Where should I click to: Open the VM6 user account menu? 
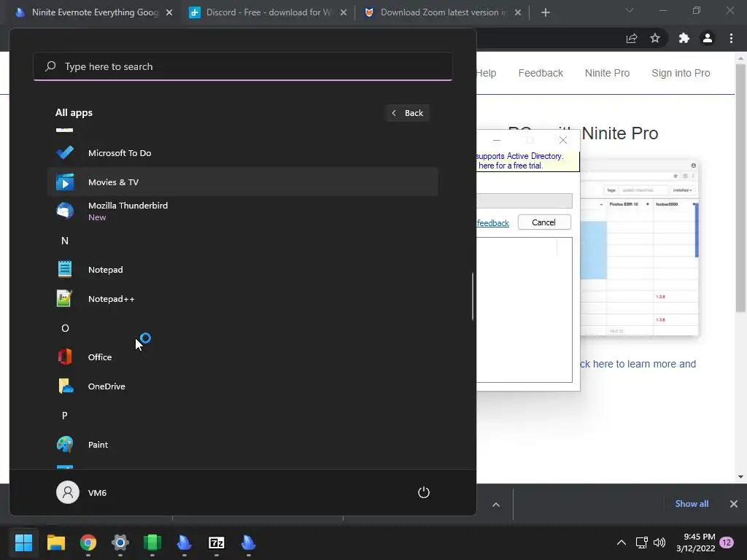click(82, 492)
